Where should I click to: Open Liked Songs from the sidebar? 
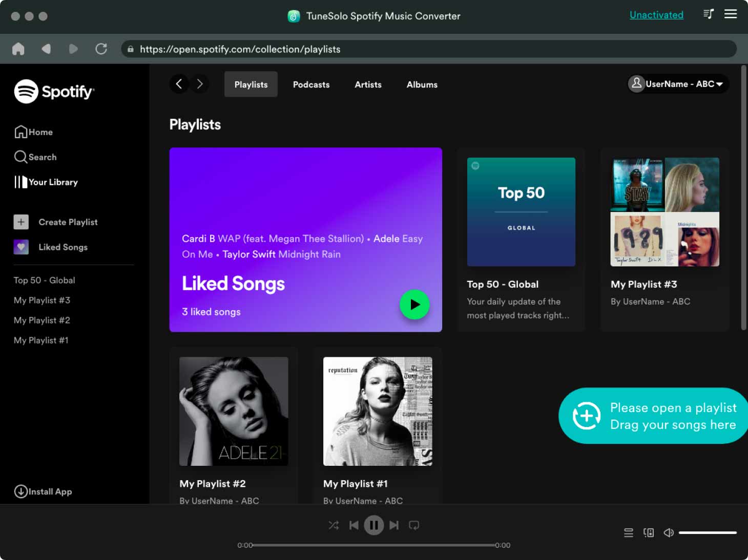coord(63,247)
